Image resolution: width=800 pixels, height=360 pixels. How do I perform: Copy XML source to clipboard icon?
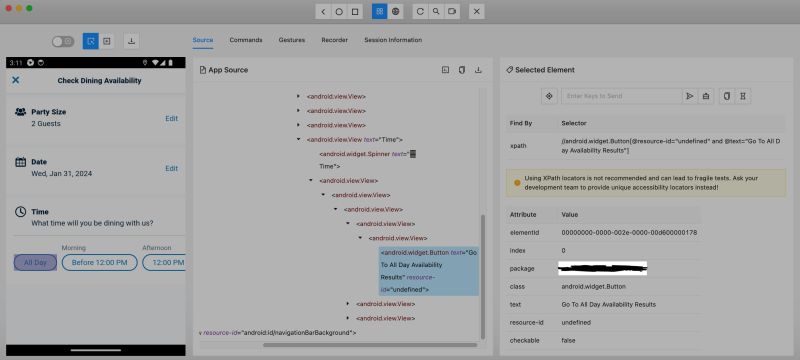pyautogui.click(x=462, y=70)
